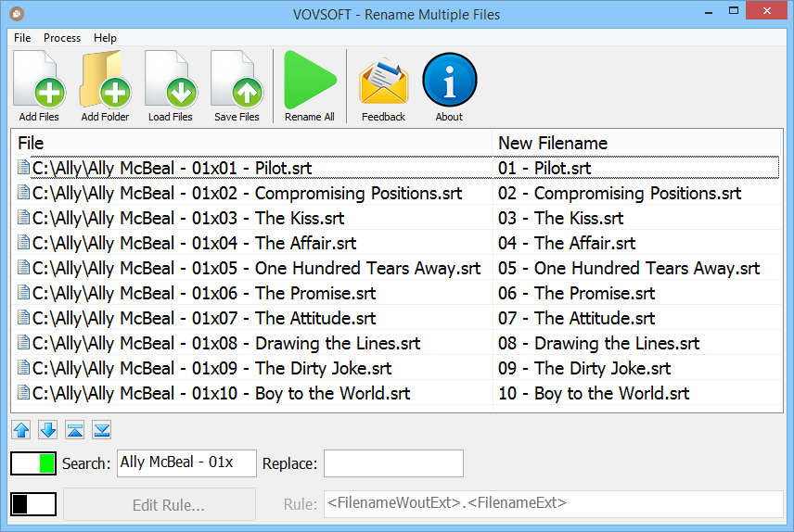
Task: Click new filename '08 - Drawing the Lines.srt'
Action: point(598,343)
